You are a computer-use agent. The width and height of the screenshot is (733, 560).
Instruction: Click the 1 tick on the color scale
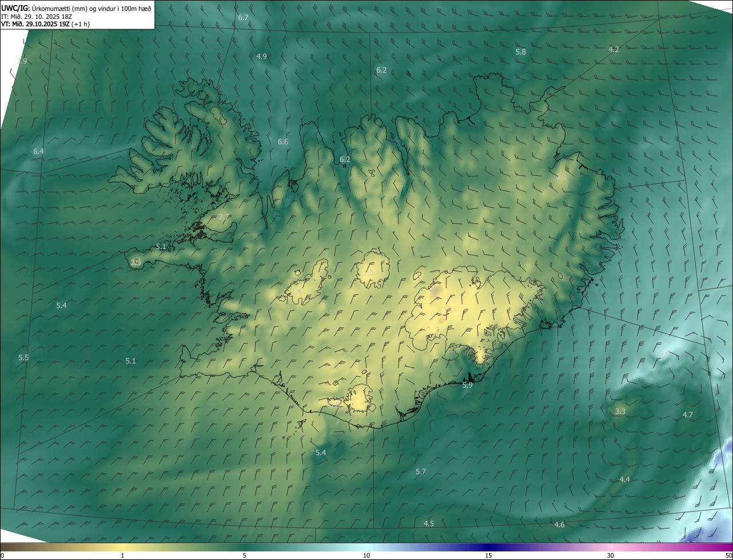coord(123,555)
